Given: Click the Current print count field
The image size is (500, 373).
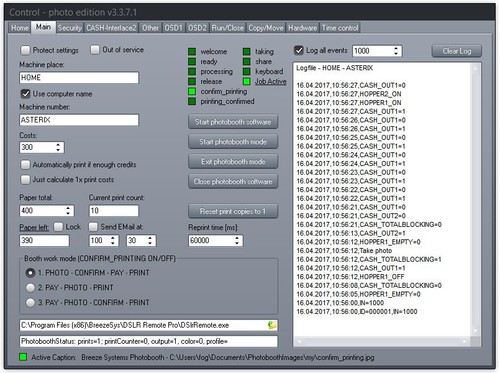Looking at the screenshot, I should (x=114, y=211).
